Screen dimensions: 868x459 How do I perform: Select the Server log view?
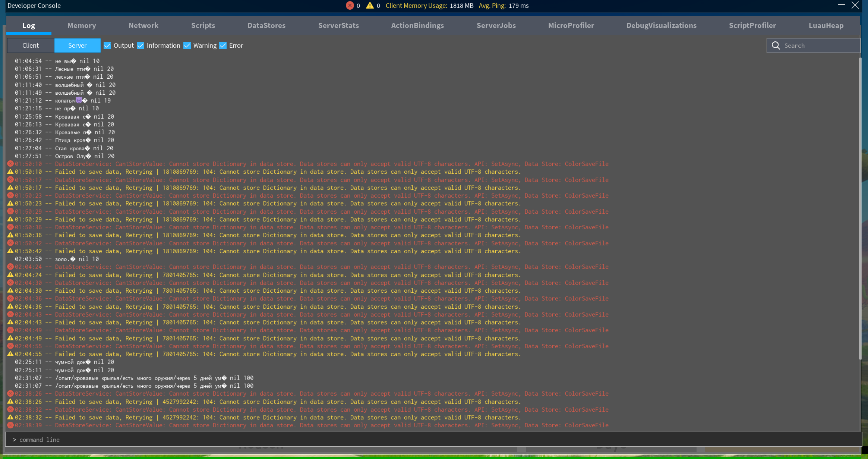point(77,45)
